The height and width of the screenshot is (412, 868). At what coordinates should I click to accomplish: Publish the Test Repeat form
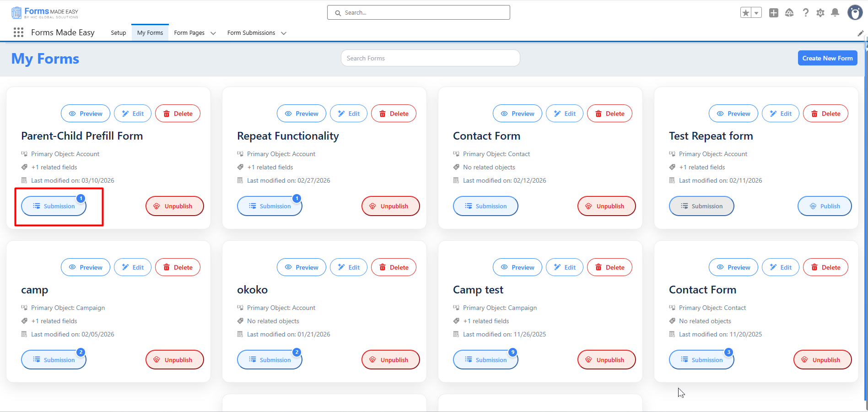pyautogui.click(x=825, y=206)
